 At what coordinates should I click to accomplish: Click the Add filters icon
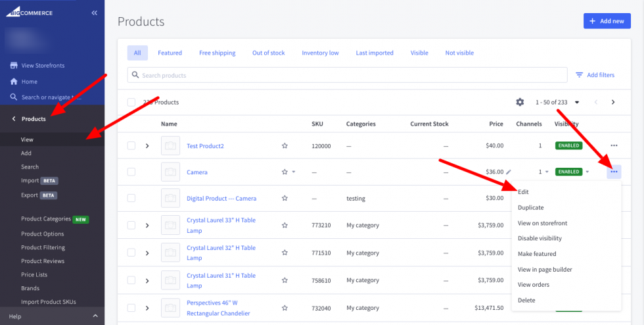[x=579, y=75]
